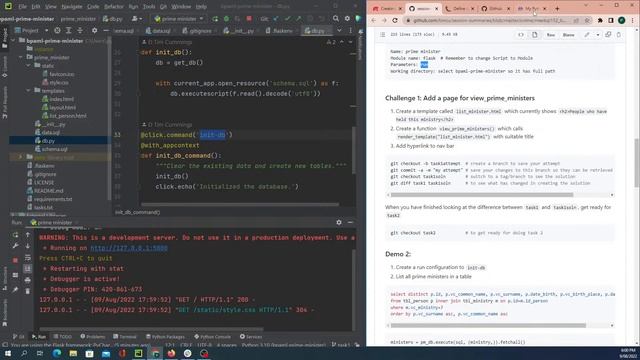Image resolution: width=640 pixels, height=360 pixels.
Task: Reload the Chrome page
Action: [x=395, y=20]
